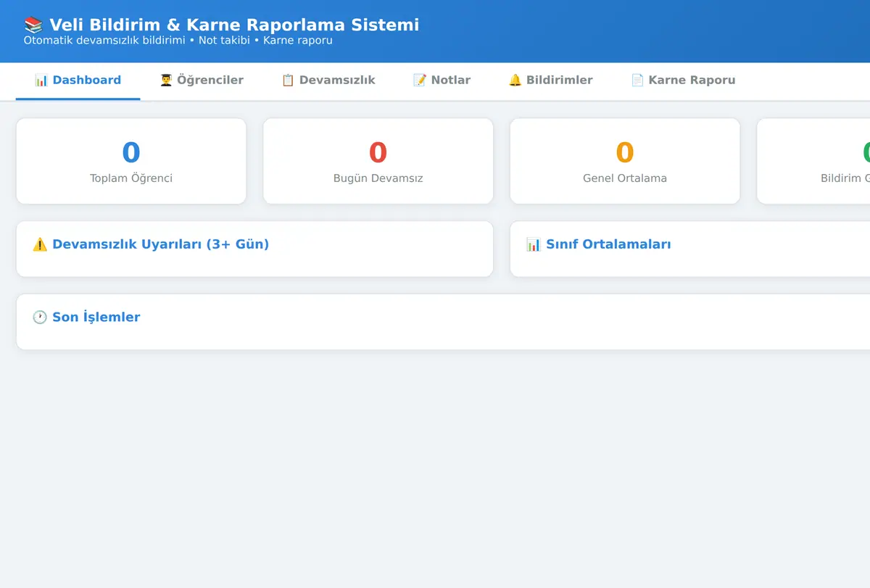870x588 pixels.
Task: Click the graduate icon beside Öğrenciler
Action: tap(166, 80)
